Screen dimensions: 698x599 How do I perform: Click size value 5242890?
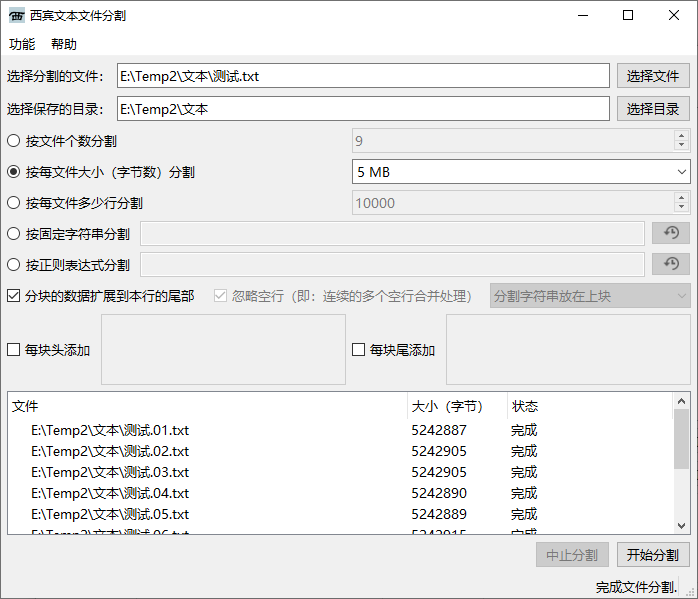click(x=439, y=493)
